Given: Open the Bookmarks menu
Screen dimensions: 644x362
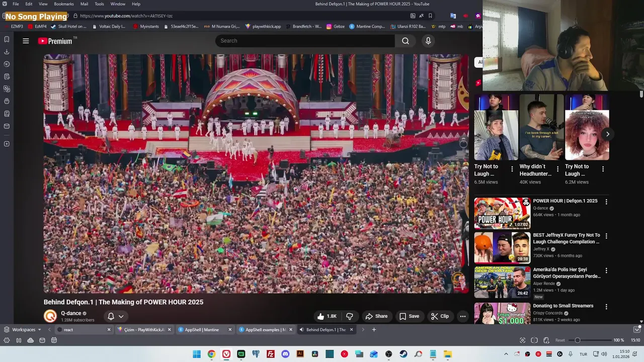Looking at the screenshot, I should (x=64, y=4).
